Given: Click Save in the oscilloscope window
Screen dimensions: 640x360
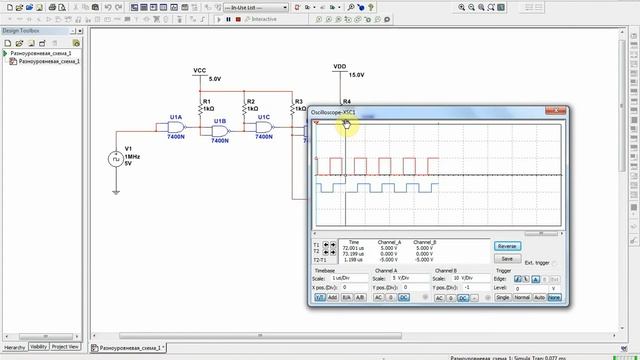Looking at the screenshot, I should (x=507, y=259).
